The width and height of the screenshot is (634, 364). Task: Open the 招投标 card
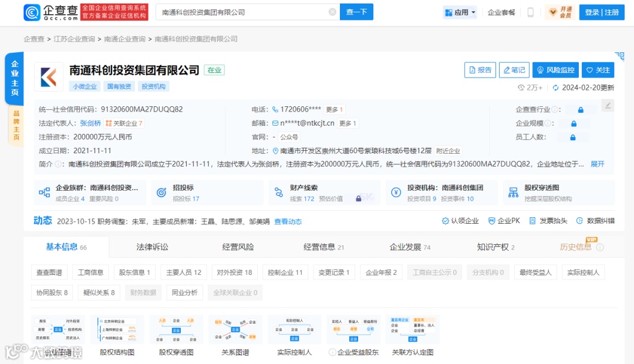click(207, 193)
